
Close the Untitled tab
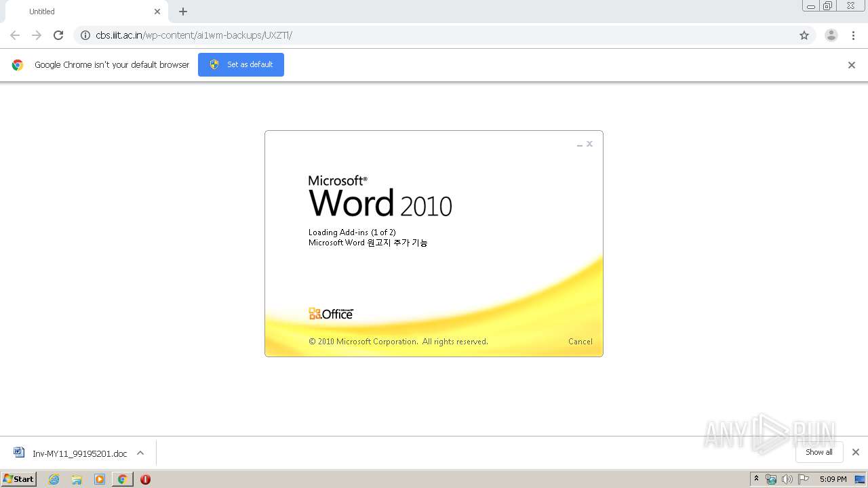pos(157,12)
